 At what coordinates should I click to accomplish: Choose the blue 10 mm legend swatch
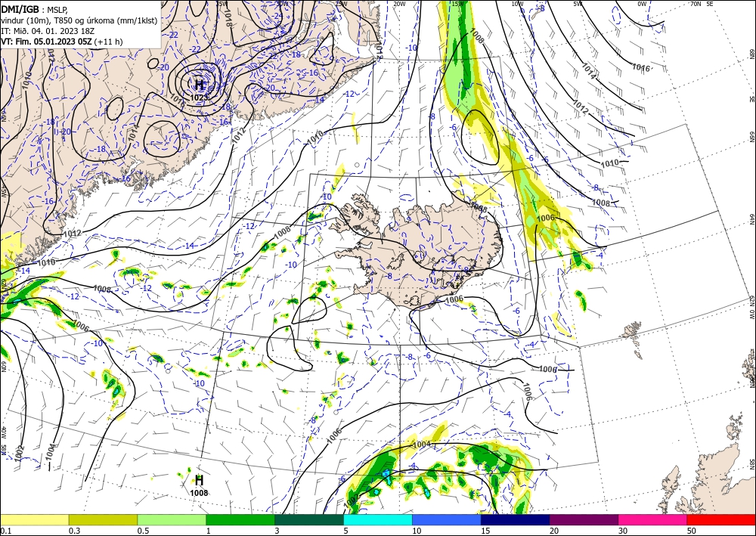point(447,519)
